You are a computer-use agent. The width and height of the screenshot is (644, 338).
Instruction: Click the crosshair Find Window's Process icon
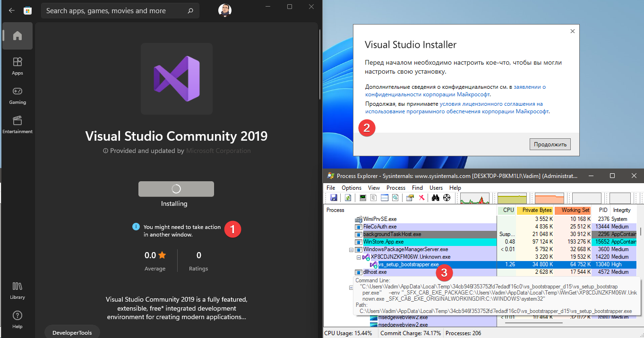pos(447,198)
